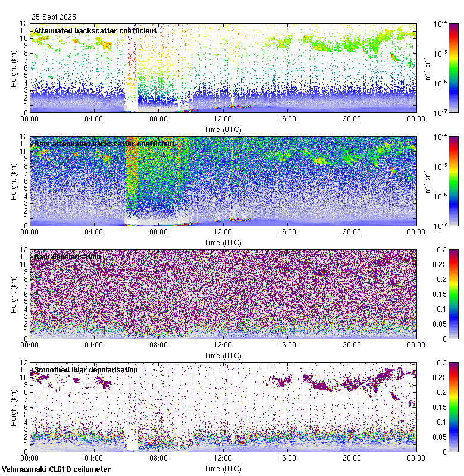
Task: Click the 16:00 tick label of the raw depolarisation plot
Action: click(287, 345)
